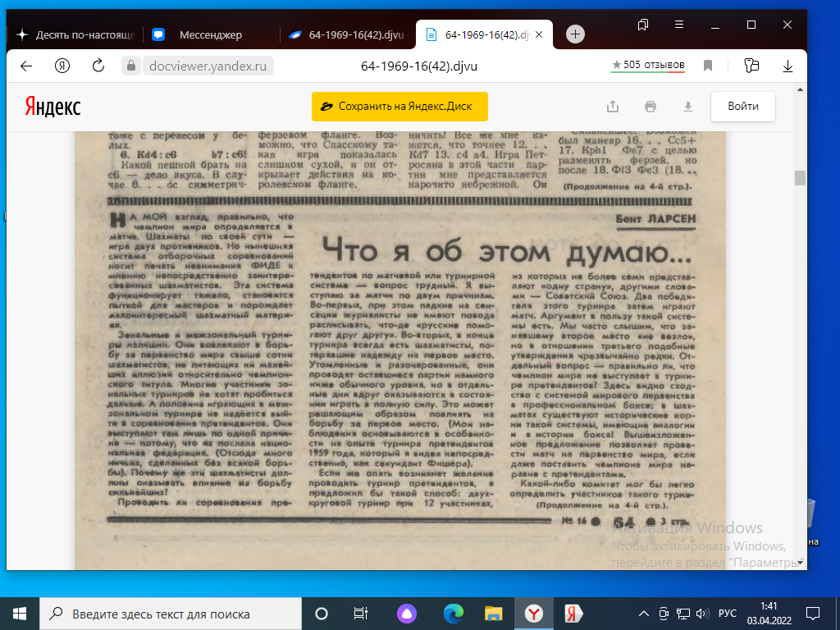Open Cortana circle icon on taskbar
The width and height of the screenshot is (840, 630).
click(321, 614)
